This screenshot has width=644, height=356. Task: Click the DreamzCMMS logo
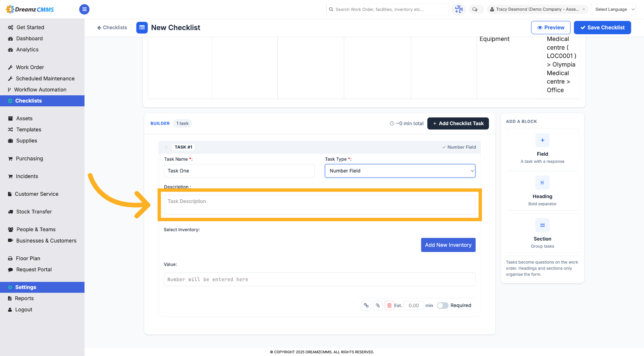coord(30,9)
